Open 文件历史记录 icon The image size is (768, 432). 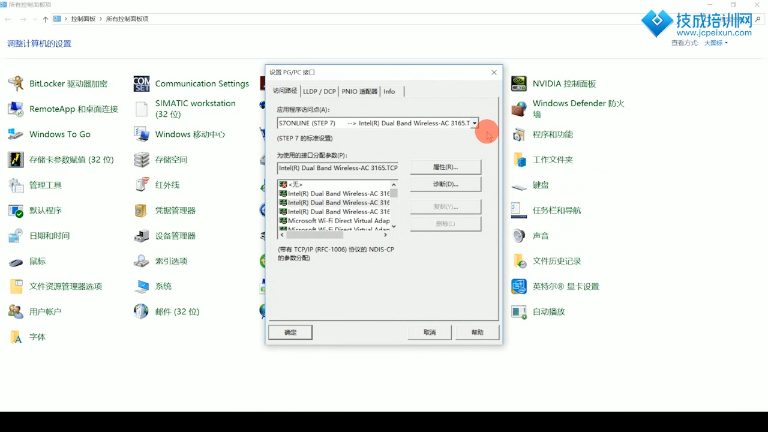click(519, 261)
